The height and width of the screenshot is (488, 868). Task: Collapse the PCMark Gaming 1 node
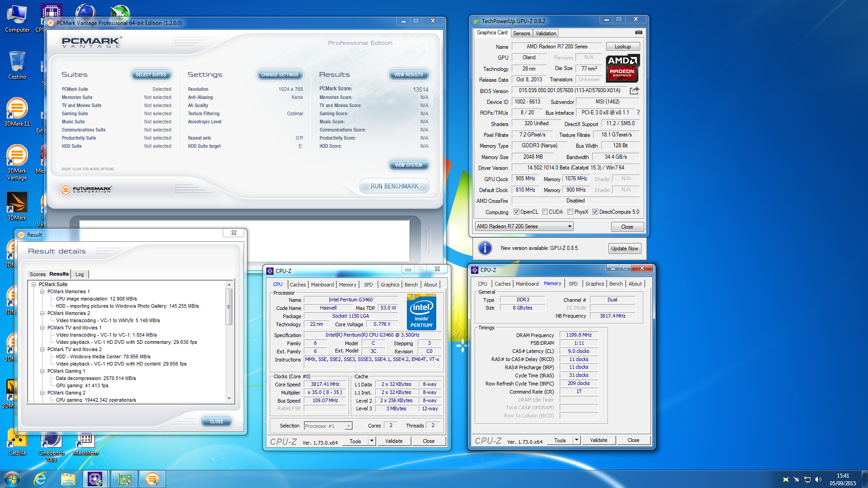pos(42,371)
